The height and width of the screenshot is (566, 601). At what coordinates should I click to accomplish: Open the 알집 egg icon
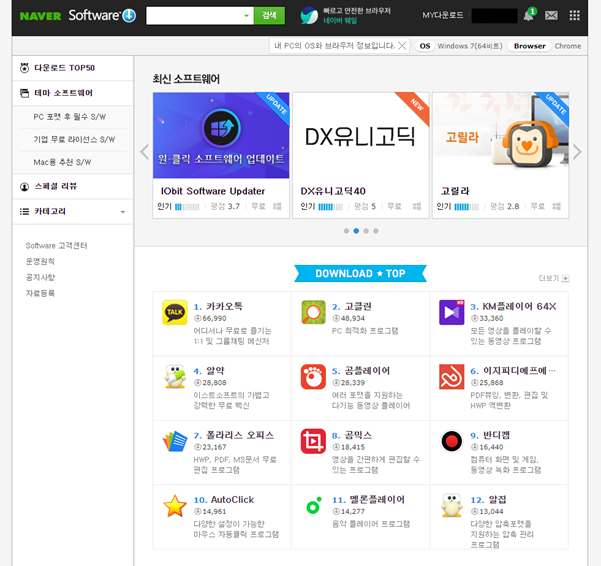[452, 505]
